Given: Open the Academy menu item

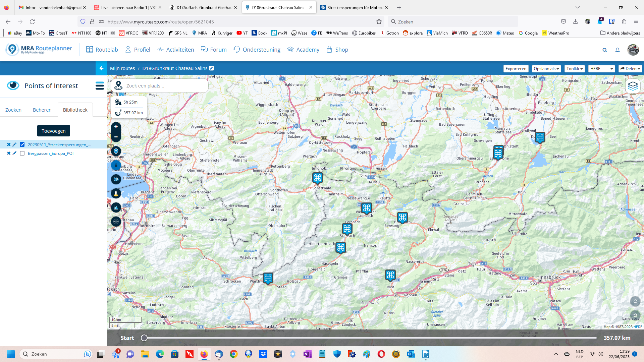Looking at the screenshot, I should click(303, 50).
